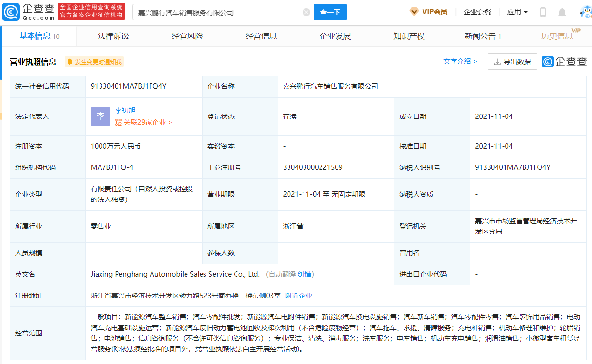Click the 纳税人识别号 value
Image resolution: width=592 pixels, height=364 pixels.
(x=513, y=167)
